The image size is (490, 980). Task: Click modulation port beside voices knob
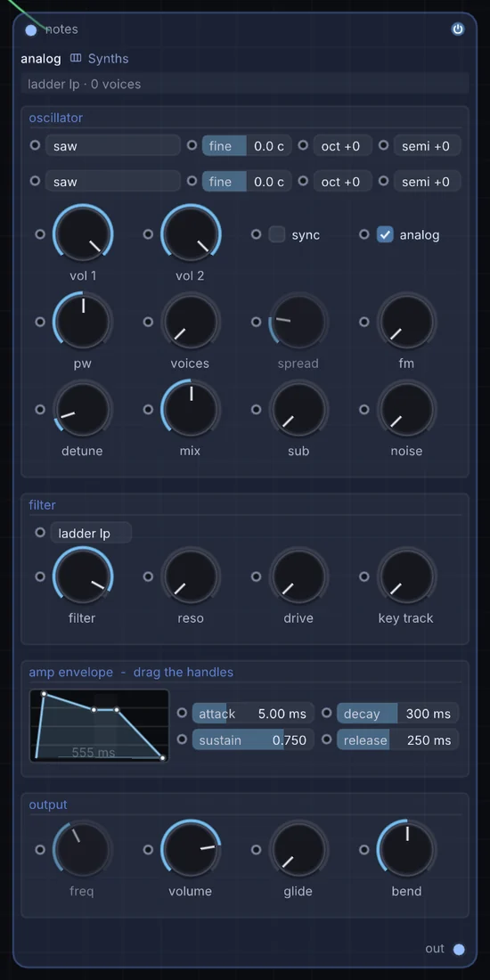(x=148, y=322)
